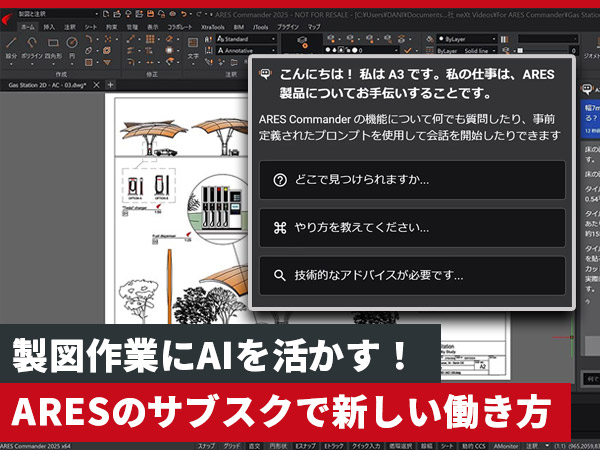Add a new drawing tab with plus
This screenshot has height=450, width=600.
pos(110,85)
